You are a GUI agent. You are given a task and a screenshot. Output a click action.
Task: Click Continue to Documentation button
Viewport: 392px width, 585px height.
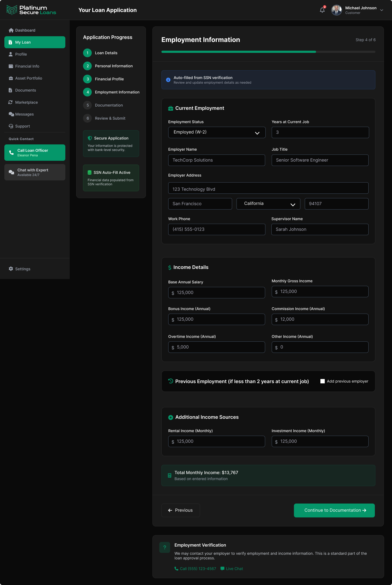[x=334, y=510]
